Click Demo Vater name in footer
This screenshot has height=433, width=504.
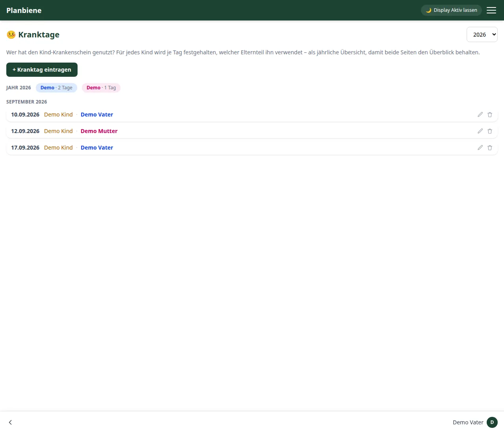pos(468,422)
